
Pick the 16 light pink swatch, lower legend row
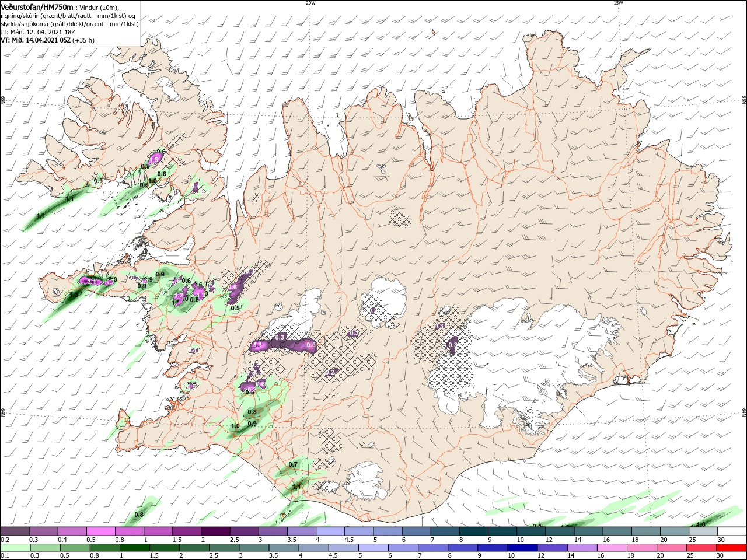click(x=612, y=548)
